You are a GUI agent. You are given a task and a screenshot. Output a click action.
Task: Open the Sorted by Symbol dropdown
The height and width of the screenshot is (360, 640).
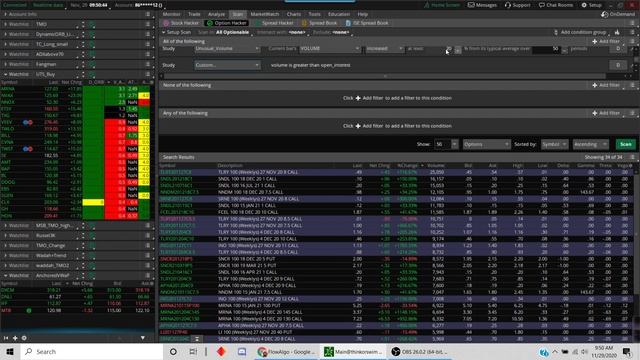click(x=554, y=144)
